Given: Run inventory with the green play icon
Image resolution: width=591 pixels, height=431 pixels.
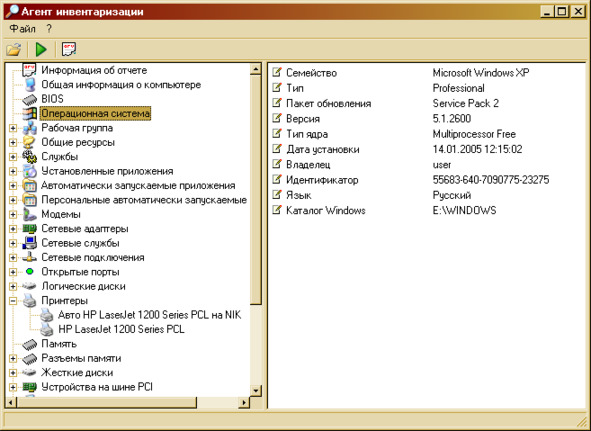Looking at the screenshot, I should click(x=41, y=49).
